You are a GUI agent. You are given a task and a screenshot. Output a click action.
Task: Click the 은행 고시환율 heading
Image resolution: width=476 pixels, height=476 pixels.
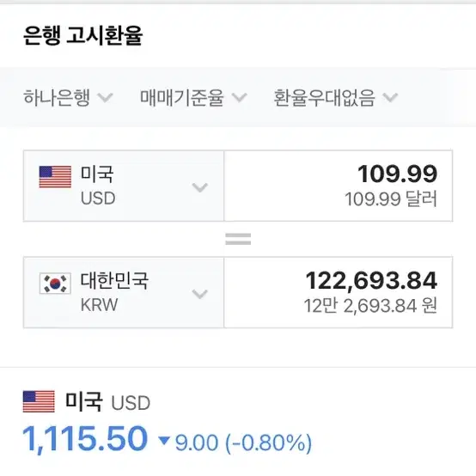(x=82, y=35)
